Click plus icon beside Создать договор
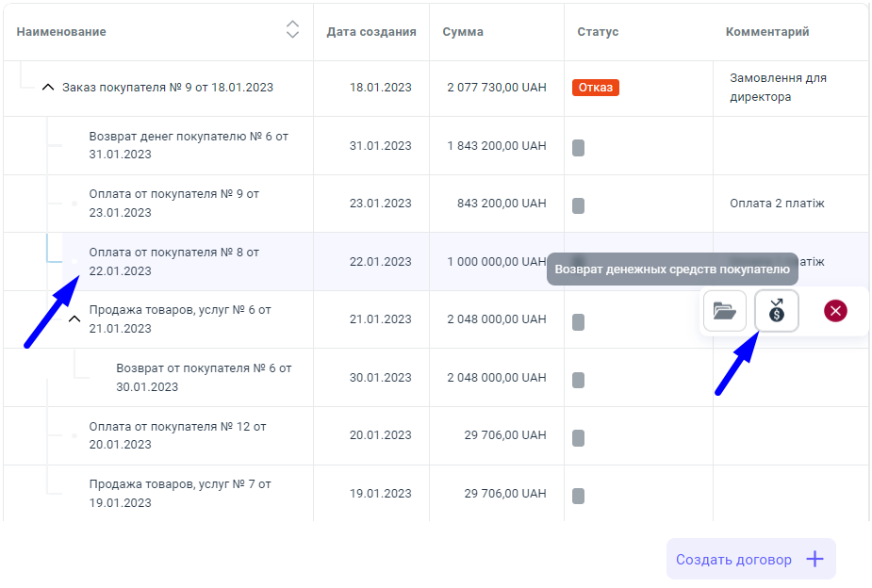This screenshot has width=872, height=588. click(x=815, y=559)
